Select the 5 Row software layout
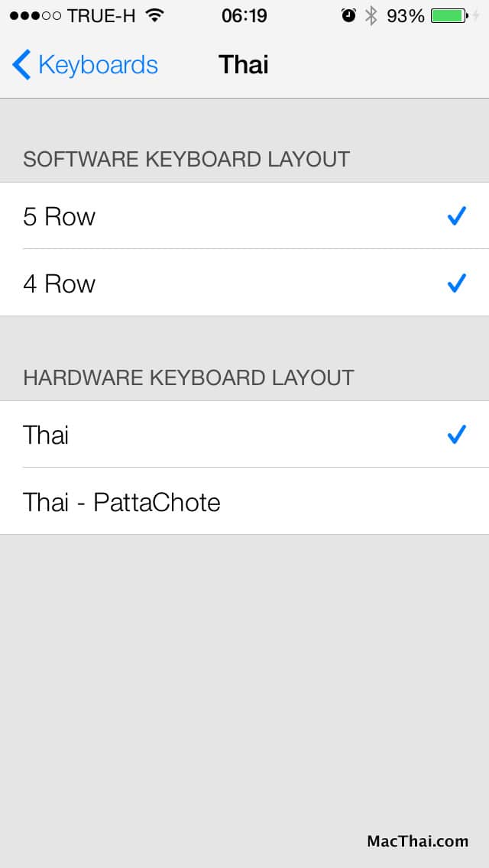Screen dimensions: 489x868 pyautogui.click(x=244, y=216)
